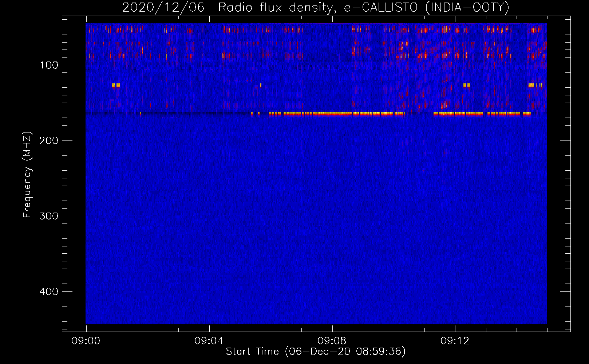
Task: Click the 09:04 time tick label
Action: click(209, 341)
